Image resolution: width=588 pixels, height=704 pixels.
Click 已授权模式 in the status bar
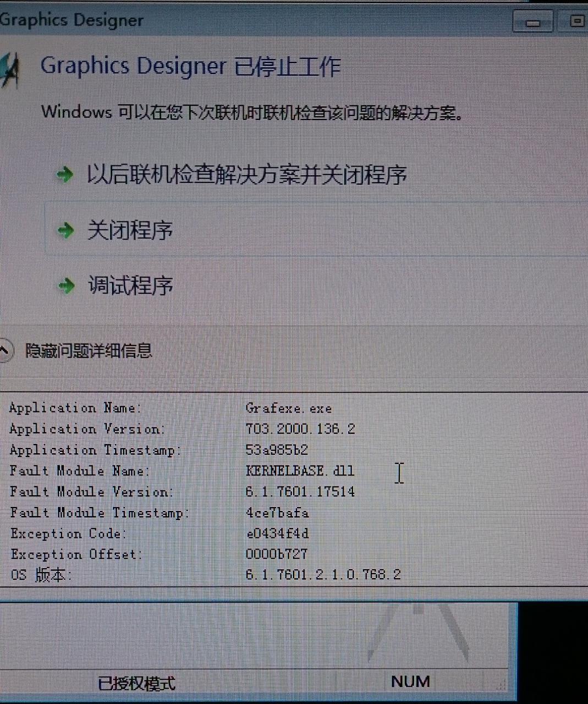pos(136,684)
